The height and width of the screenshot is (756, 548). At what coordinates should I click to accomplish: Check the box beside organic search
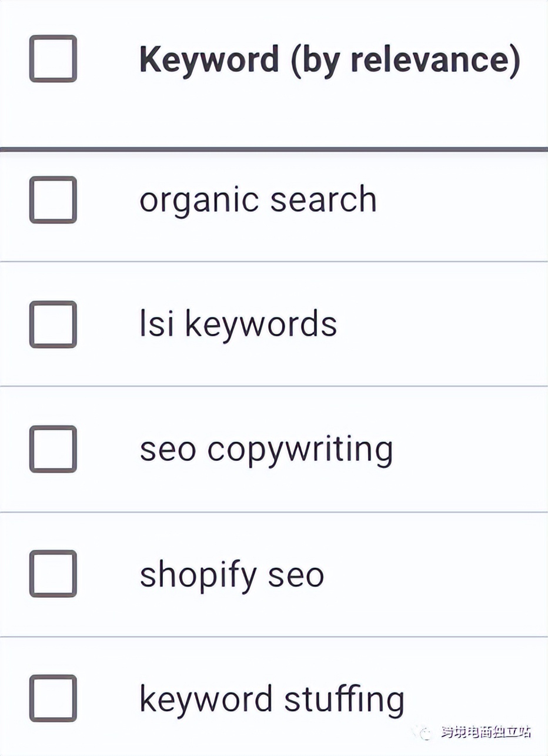click(53, 200)
